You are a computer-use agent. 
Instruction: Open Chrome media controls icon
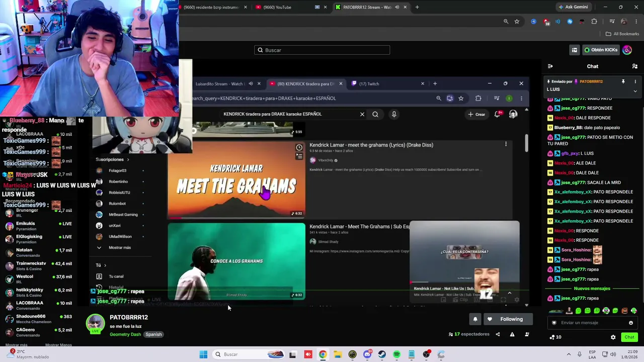tap(612, 22)
